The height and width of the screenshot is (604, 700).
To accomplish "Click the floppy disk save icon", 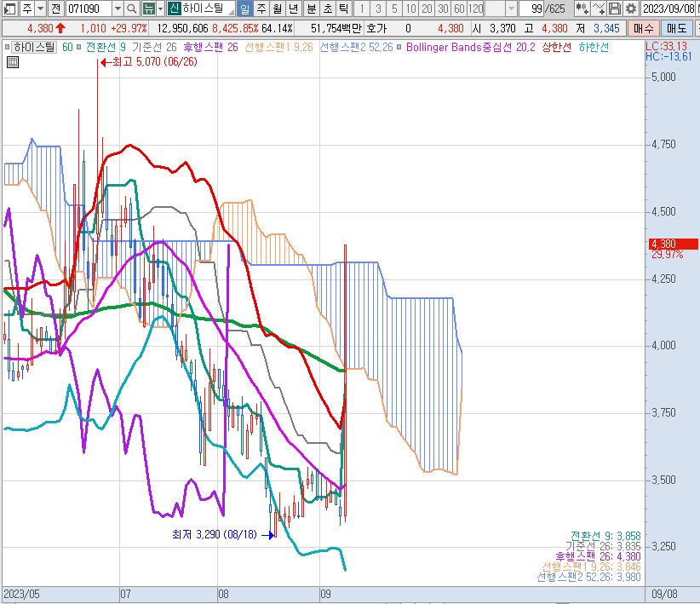I will [615, 8].
